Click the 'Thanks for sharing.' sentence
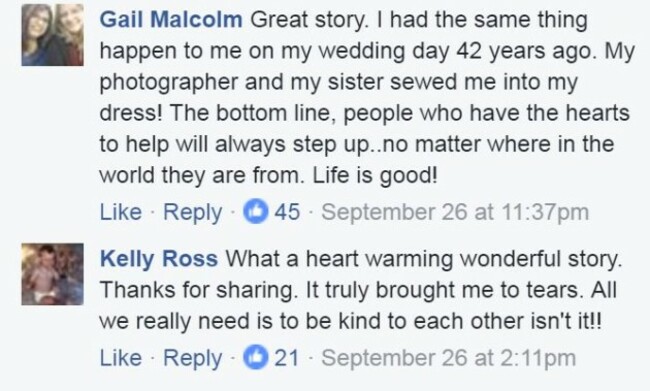The image size is (650, 391). 199,290
